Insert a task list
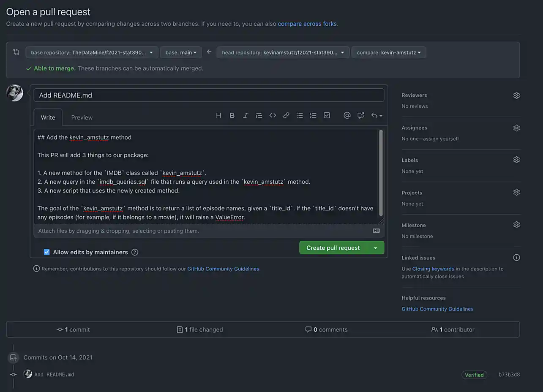Screen dimensions: 543x392 [x=327, y=115]
